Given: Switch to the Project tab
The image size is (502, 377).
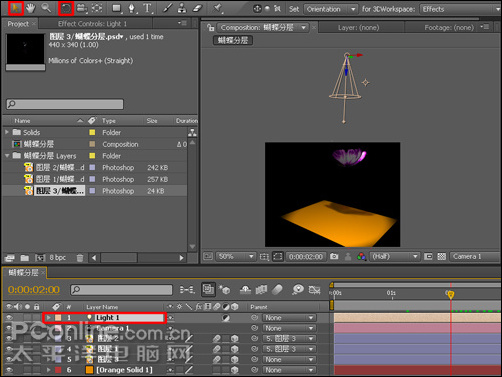Looking at the screenshot, I should (x=18, y=24).
